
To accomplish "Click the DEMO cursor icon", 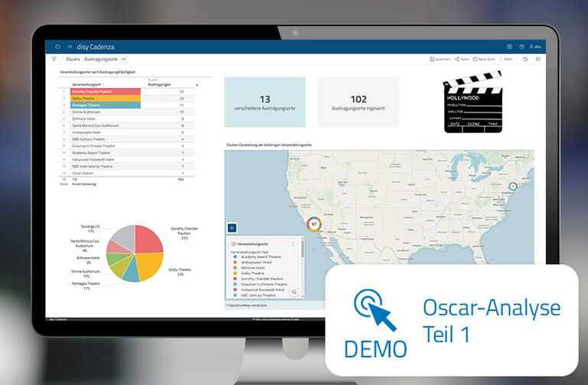I will 375,310.
